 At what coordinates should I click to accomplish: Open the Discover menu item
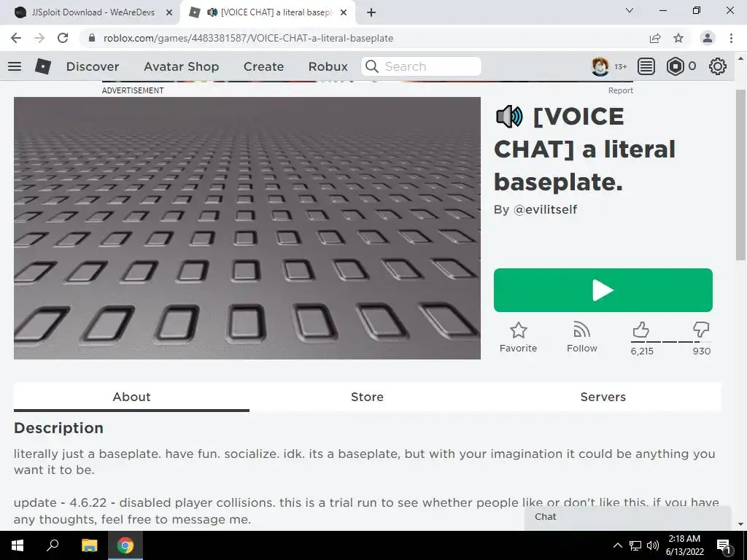tap(93, 66)
